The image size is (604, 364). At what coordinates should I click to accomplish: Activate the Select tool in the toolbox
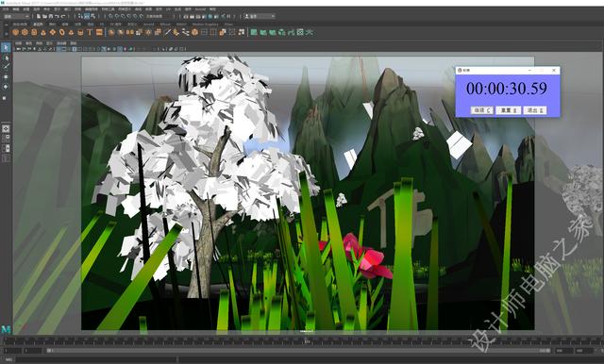pos(6,48)
